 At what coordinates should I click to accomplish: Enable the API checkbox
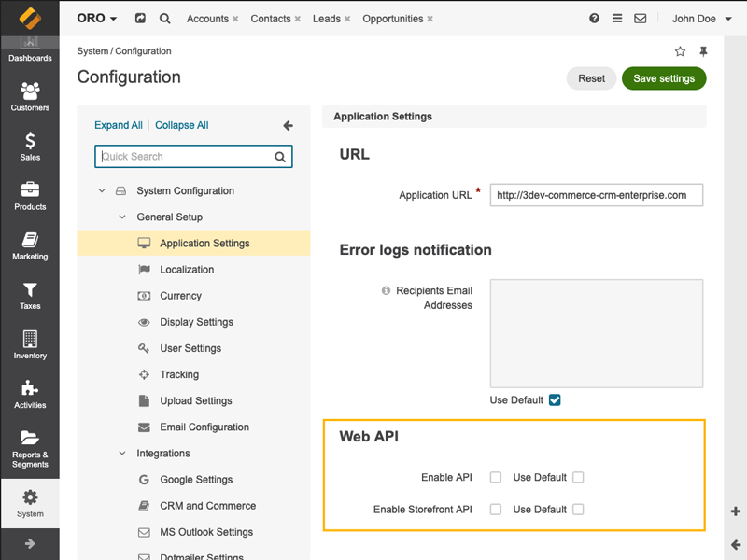(x=496, y=477)
